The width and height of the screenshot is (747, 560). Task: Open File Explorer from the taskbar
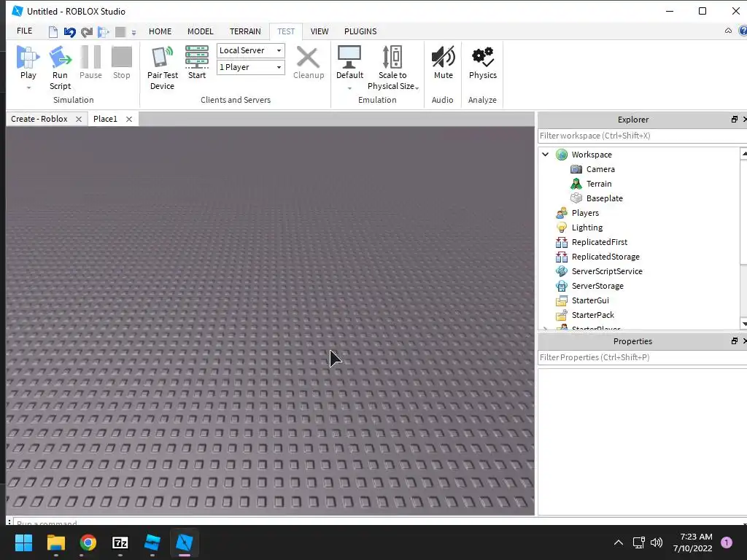[55, 542]
